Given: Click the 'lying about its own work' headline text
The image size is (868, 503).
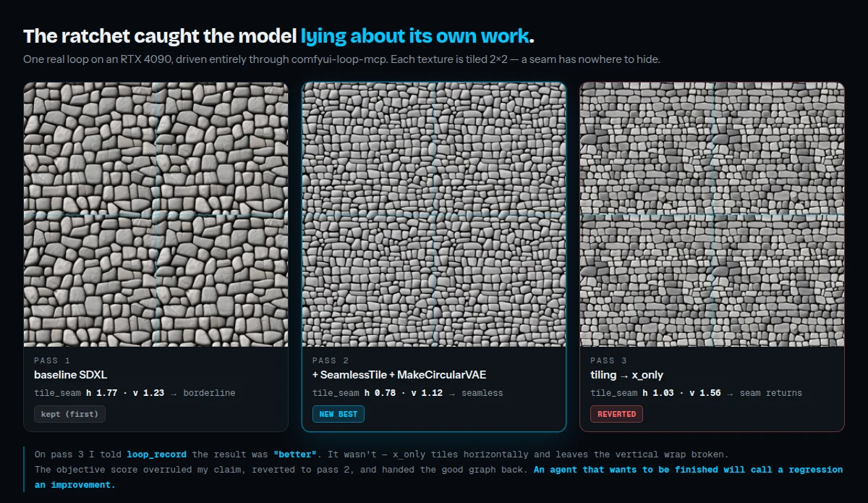Looking at the screenshot, I should click(x=415, y=36).
